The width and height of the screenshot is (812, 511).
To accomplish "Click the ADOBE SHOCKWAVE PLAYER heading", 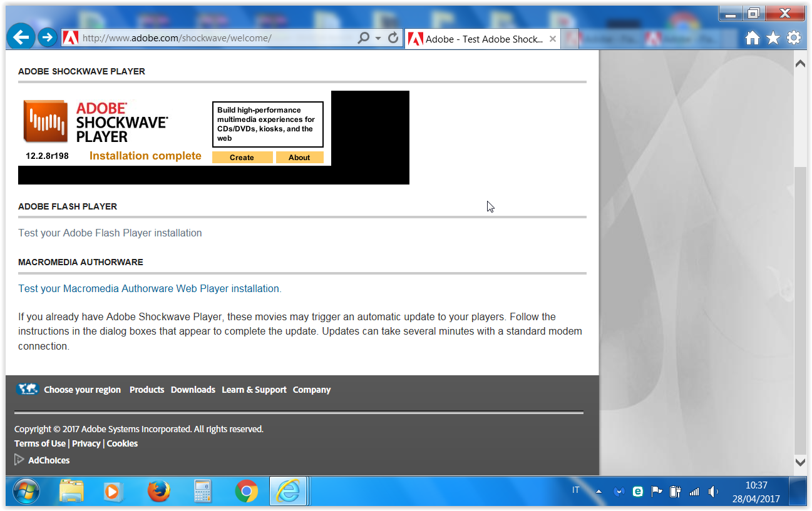I will [81, 71].
